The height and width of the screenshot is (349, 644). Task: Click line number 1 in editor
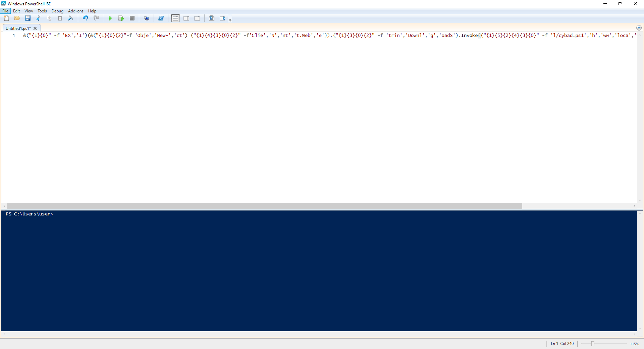pyautogui.click(x=14, y=36)
